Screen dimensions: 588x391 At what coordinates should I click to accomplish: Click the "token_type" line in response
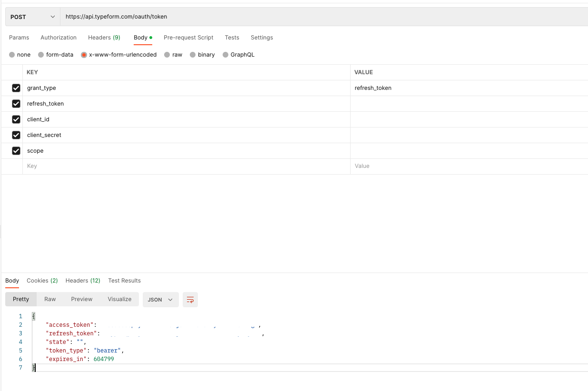tap(85, 351)
